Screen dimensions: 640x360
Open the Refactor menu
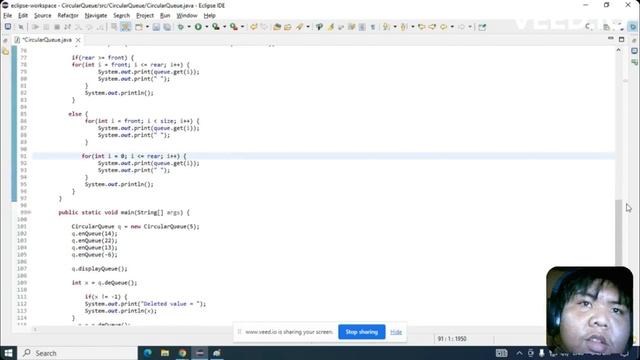pos(68,16)
